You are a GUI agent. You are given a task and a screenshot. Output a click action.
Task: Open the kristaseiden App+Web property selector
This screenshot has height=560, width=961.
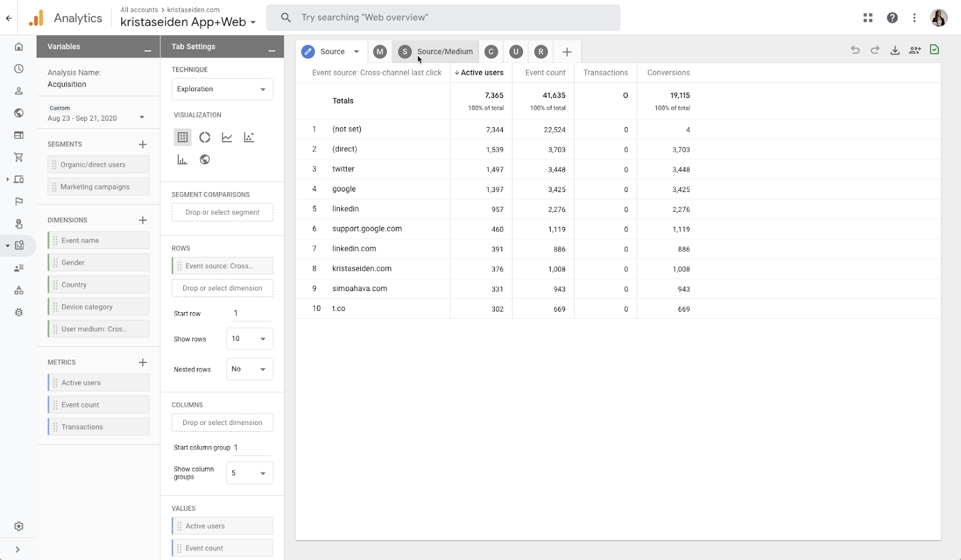coord(188,22)
